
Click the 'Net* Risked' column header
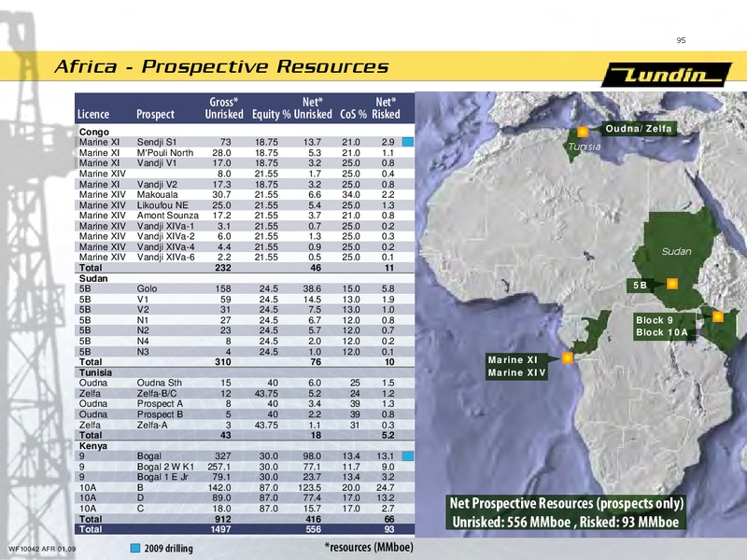tap(386, 108)
